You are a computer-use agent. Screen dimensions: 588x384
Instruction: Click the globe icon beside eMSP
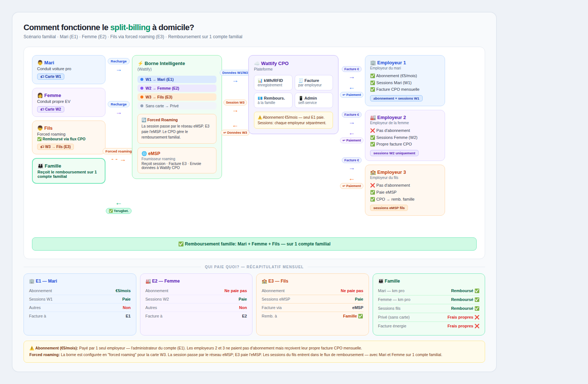(144, 154)
